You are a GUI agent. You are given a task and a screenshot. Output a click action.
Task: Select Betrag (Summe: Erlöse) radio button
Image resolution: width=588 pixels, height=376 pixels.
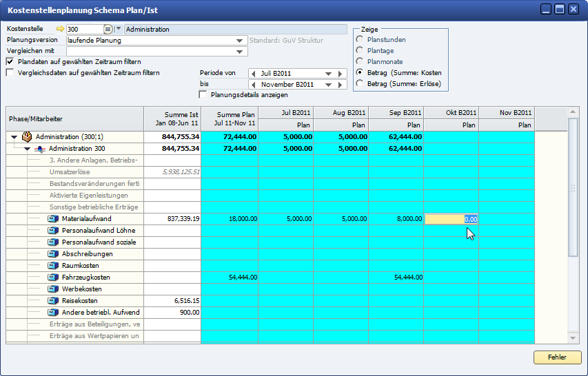coord(359,84)
